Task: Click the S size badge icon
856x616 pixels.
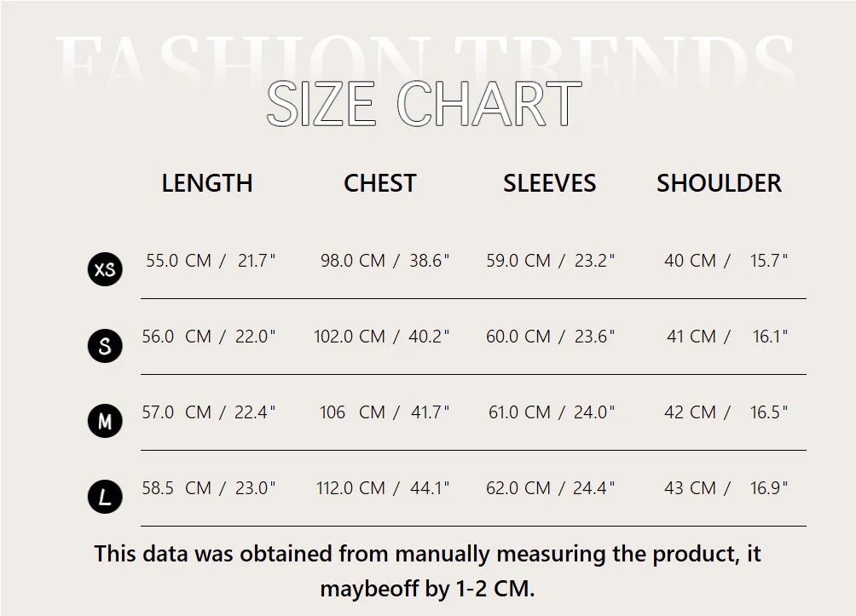Action: pyautogui.click(x=105, y=345)
